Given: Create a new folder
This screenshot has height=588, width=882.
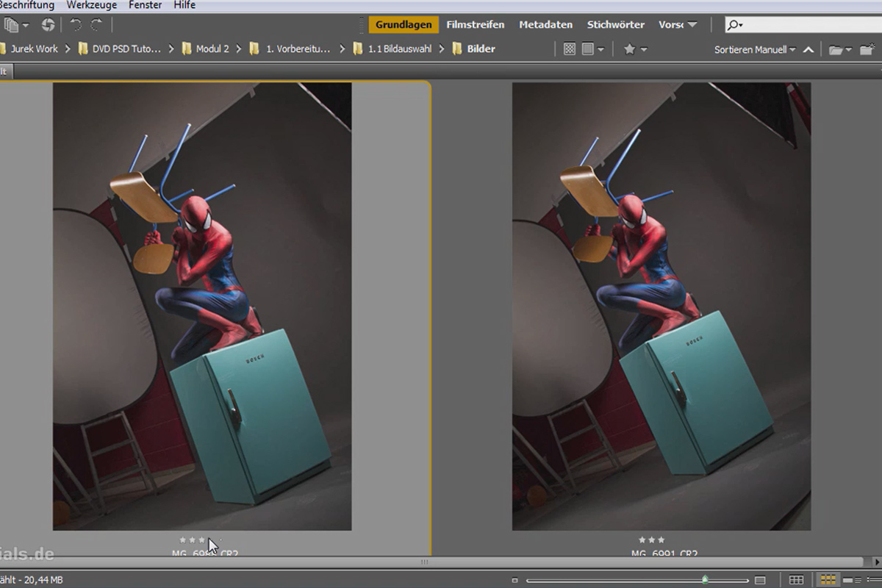Looking at the screenshot, I should [x=869, y=50].
